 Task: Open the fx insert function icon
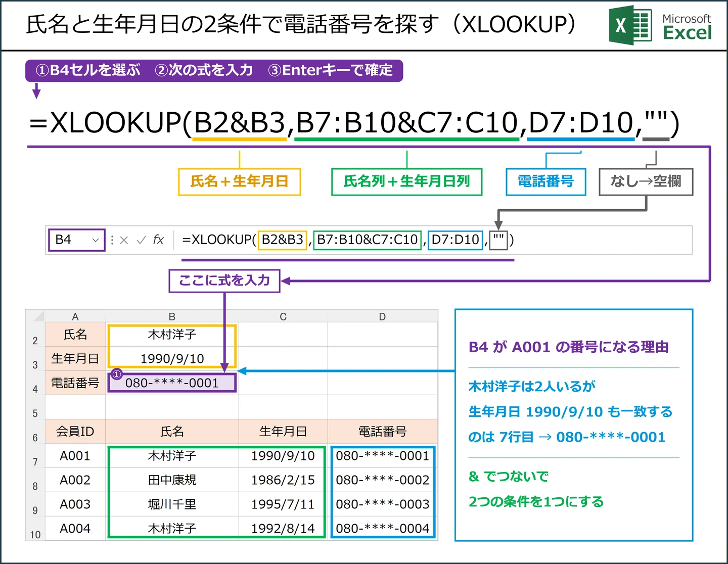point(158,240)
